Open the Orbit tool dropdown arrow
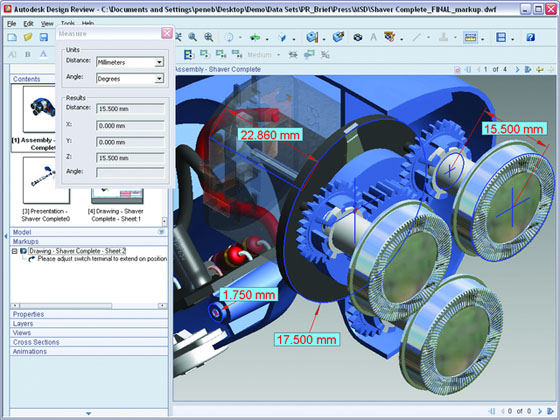This screenshot has height=420, width=560. 240,38
